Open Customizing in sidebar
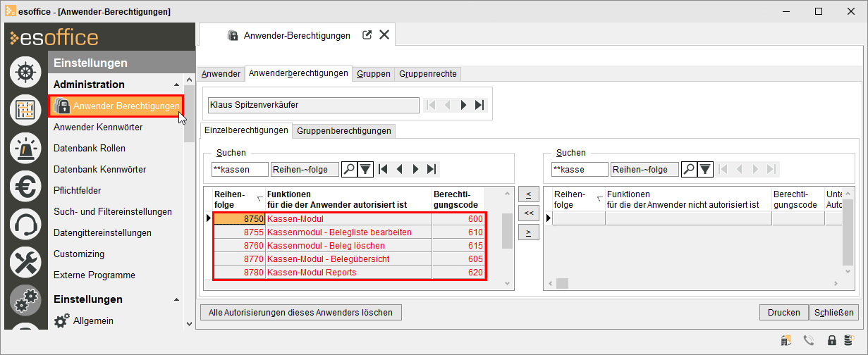Screen dimensions: 868x355 (78, 254)
